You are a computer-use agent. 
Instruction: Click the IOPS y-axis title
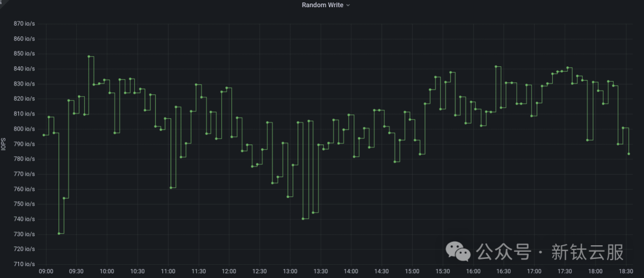point(4,144)
